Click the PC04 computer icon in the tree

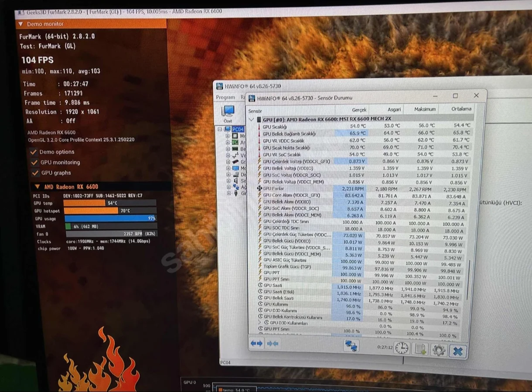pos(228,129)
